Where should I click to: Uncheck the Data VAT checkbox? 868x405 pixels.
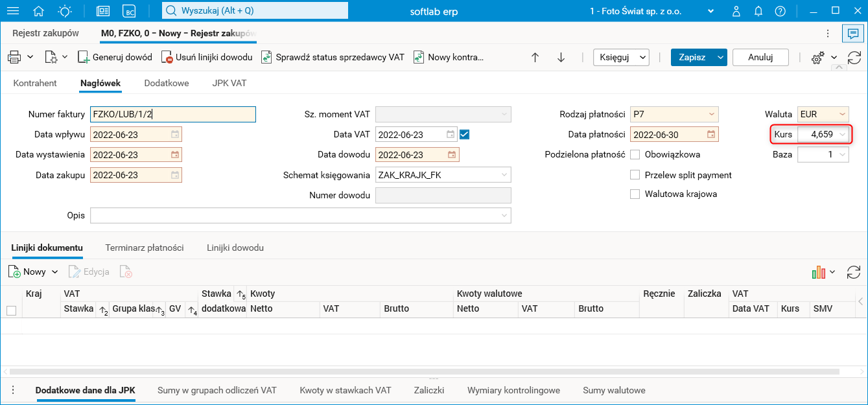(x=464, y=135)
